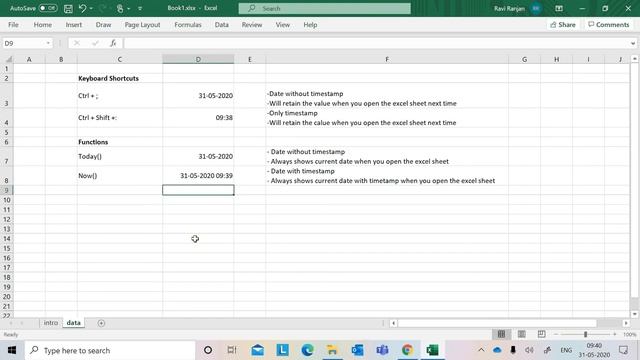Viewport: 640px width, 360px height.
Task: Select cell showing 31-05-2020 09:39
Action: [x=198, y=176]
